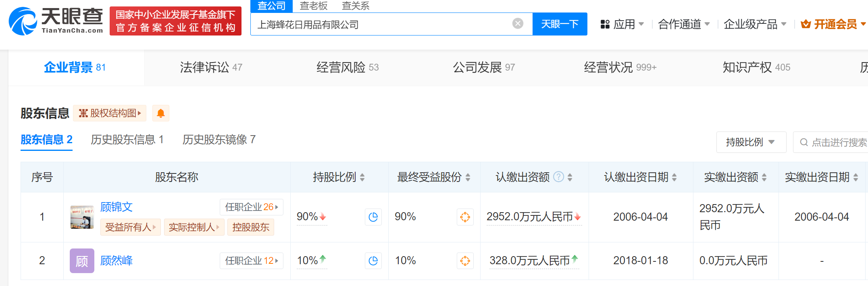Switch to the 法律诉讼 tab
Image resolution: width=868 pixels, height=286 pixels.
coord(211,67)
